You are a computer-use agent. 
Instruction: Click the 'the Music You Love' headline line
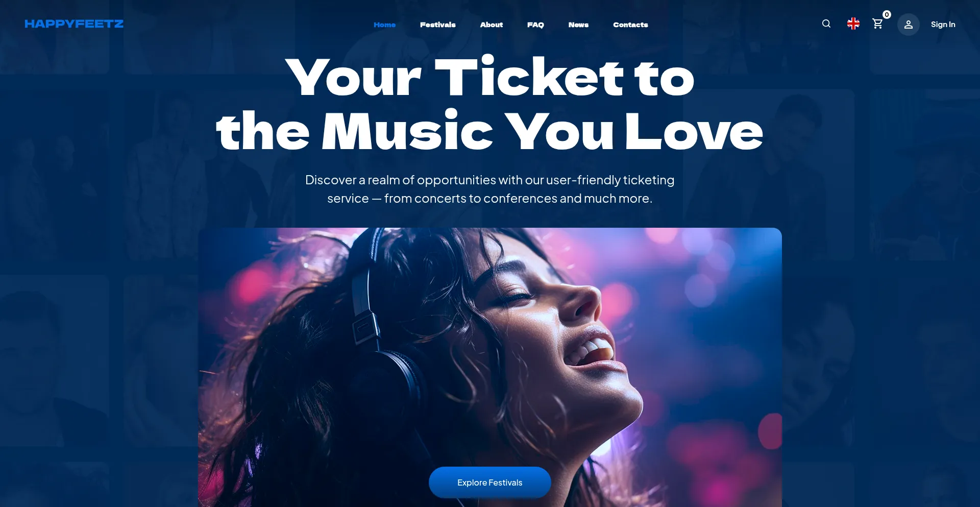pyautogui.click(x=490, y=131)
